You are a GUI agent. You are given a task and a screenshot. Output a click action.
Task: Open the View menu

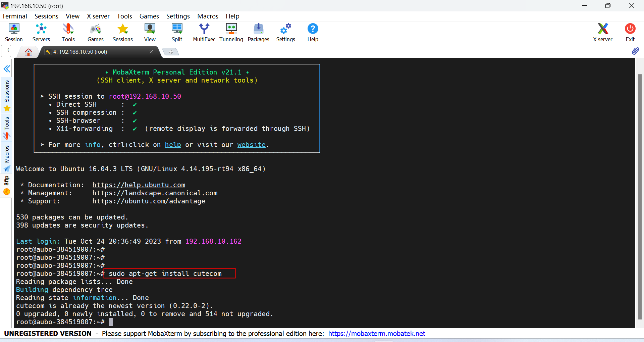pyautogui.click(x=72, y=16)
